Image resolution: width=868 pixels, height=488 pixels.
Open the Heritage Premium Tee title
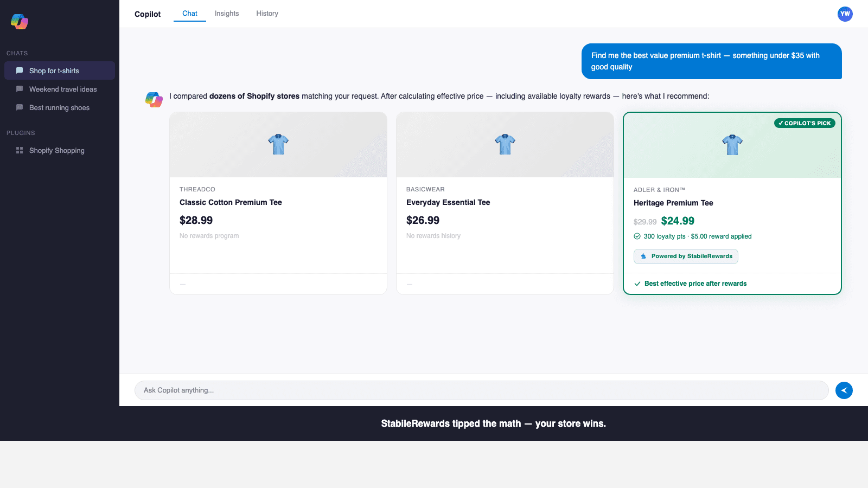point(673,203)
